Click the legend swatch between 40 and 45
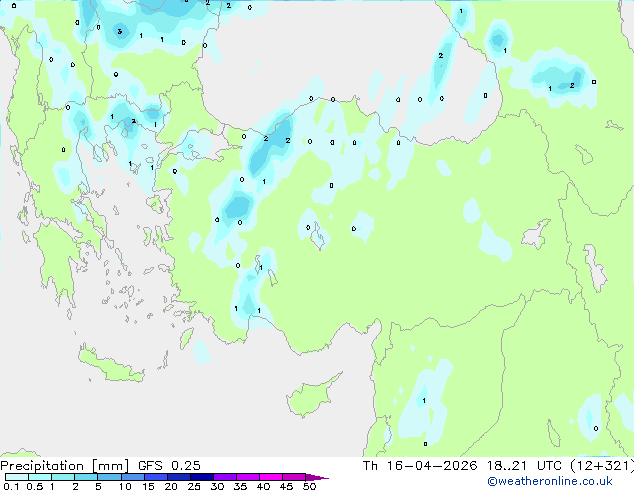Image resolution: width=634 pixels, height=490 pixels. click(x=271, y=477)
